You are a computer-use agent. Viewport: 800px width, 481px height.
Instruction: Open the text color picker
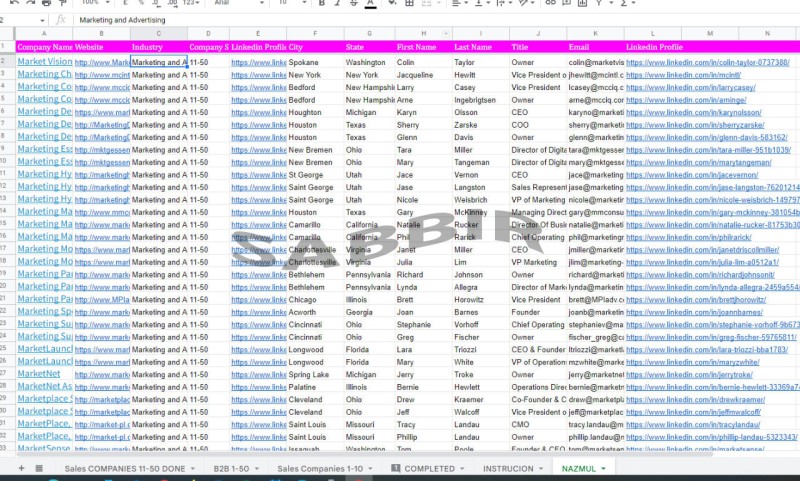[371, 4]
